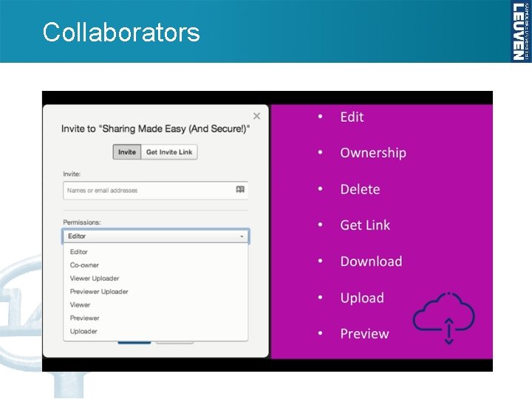Click the 'Download' bullet text
532x399 pixels.
(371, 262)
